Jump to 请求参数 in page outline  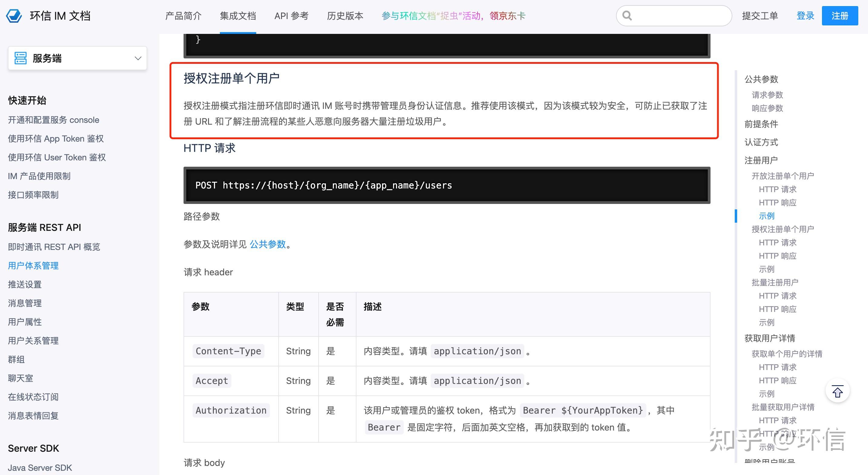pos(767,95)
